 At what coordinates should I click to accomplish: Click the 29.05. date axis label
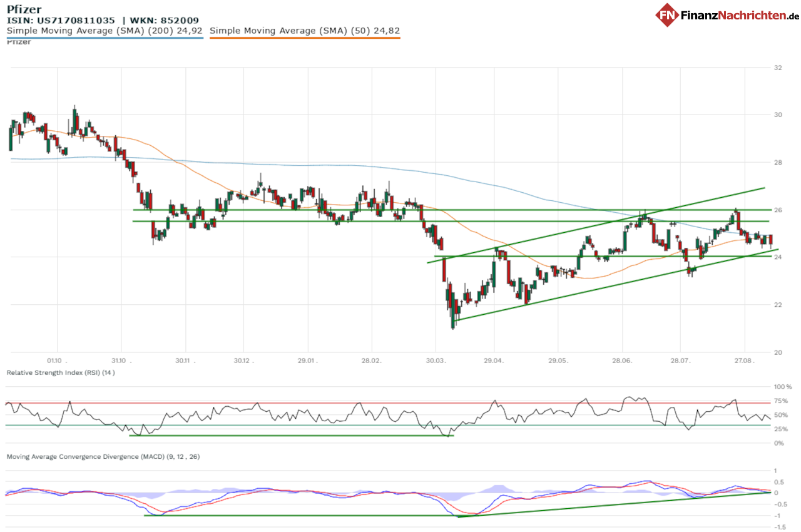(558, 361)
